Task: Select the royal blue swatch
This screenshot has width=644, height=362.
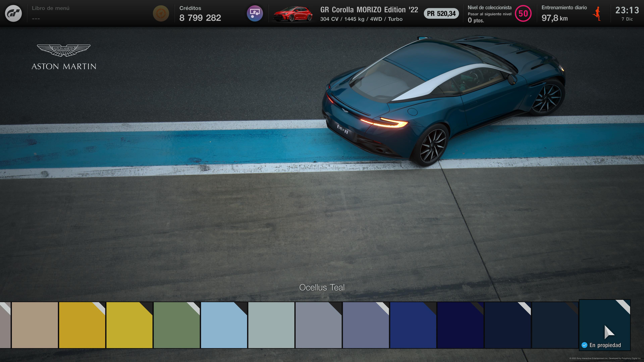Action: [x=413, y=325]
